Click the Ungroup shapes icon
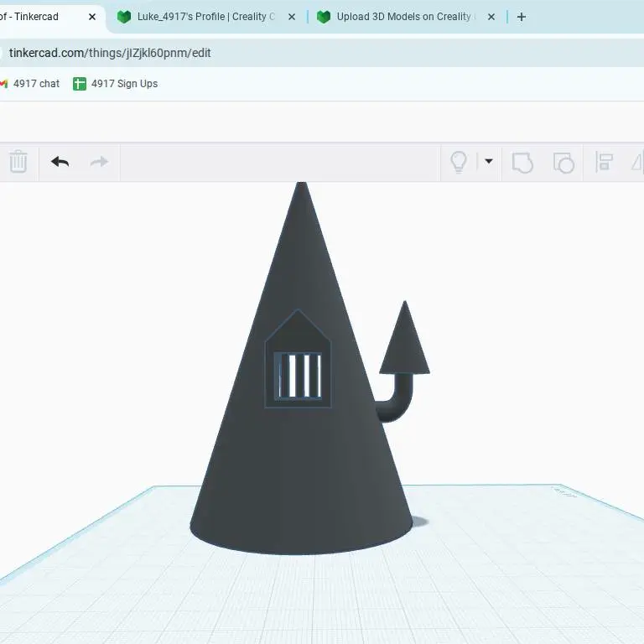The width and height of the screenshot is (644, 644). (x=563, y=162)
